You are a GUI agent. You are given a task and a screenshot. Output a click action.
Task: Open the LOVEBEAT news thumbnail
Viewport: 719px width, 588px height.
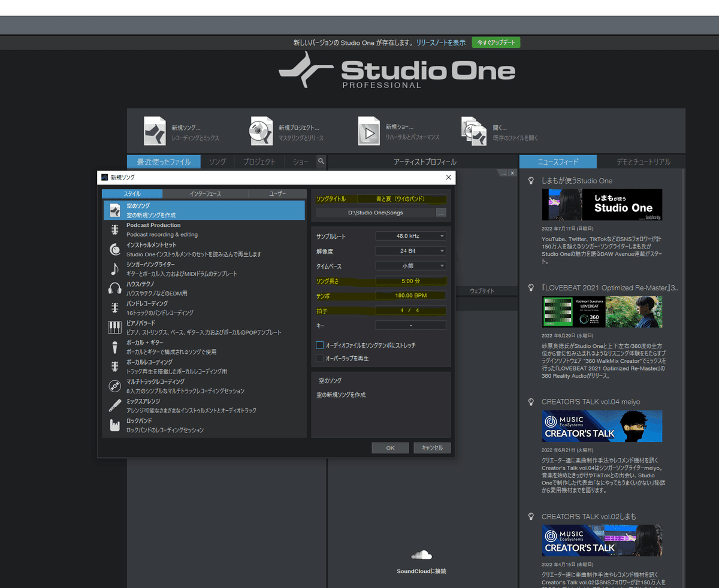602,312
